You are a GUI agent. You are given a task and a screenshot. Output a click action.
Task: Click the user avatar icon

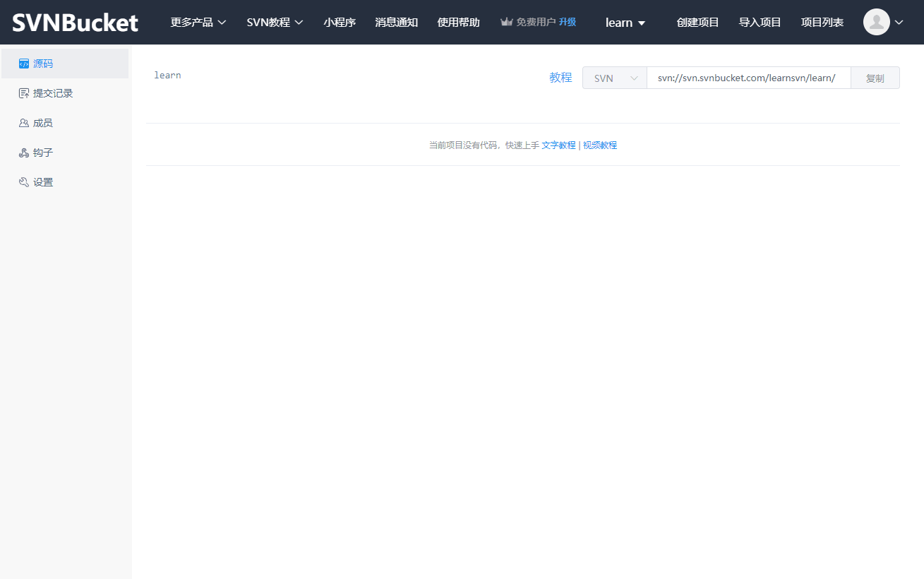(x=876, y=22)
